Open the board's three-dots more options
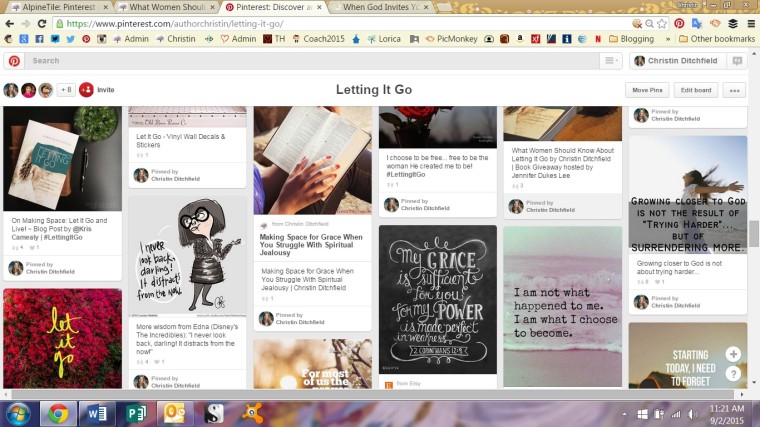This screenshot has width=760, height=427. point(734,90)
